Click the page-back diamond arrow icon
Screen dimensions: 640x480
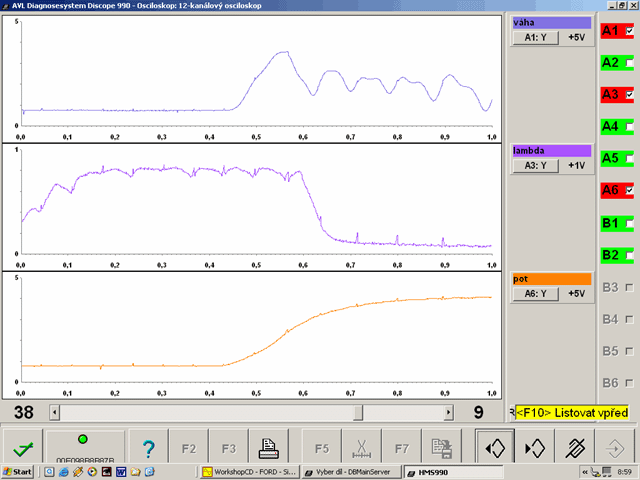495,448
